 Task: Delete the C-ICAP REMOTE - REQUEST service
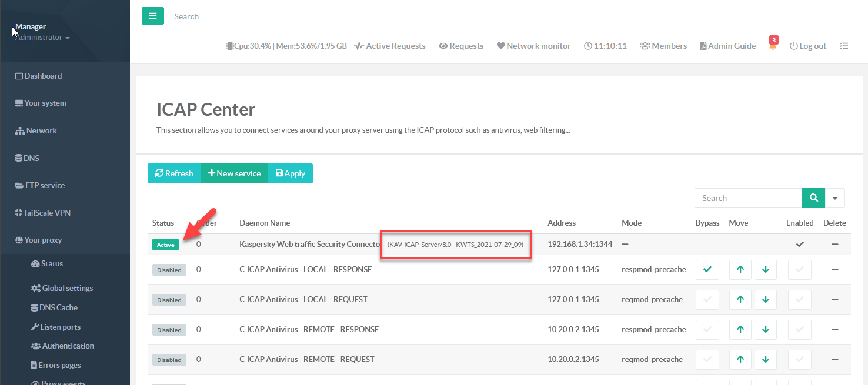pos(834,360)
